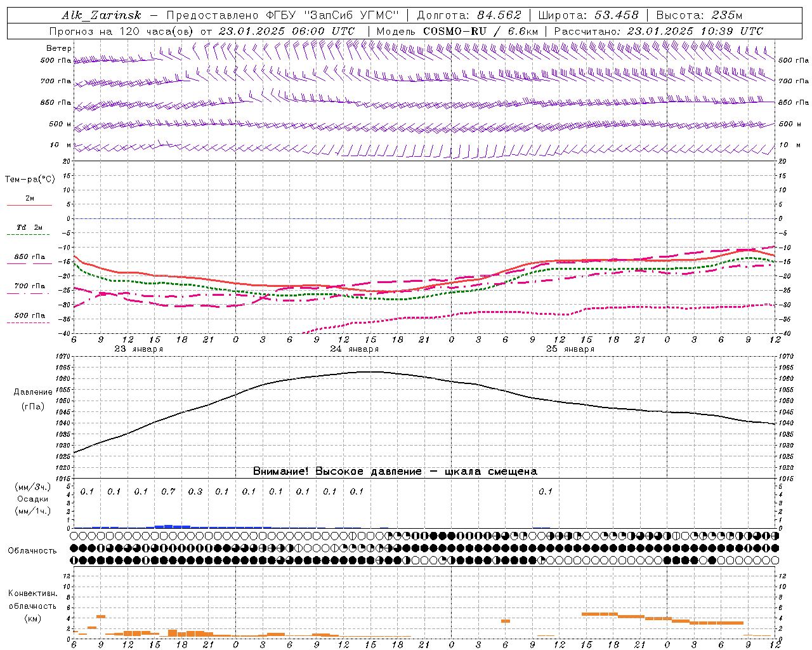Select the latitude value Широта: 53.458
The width and height of the screenshot is (812, 650).
(x=588, y=15)
